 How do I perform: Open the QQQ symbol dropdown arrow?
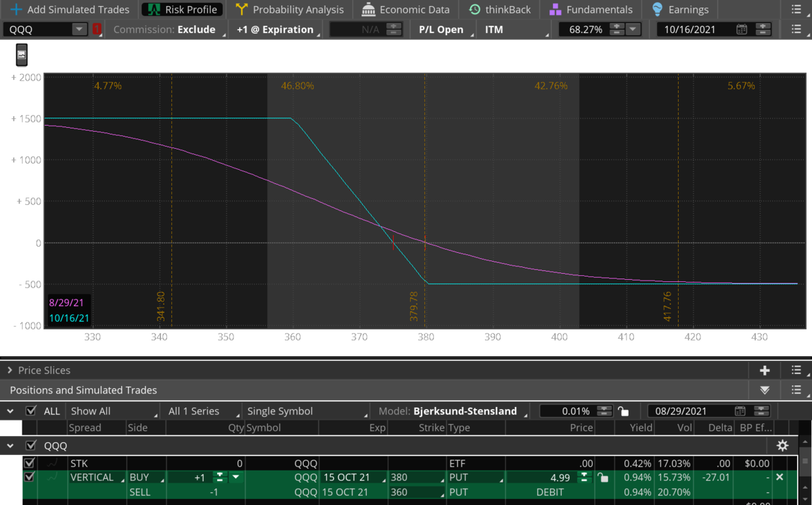pos(80,30)
